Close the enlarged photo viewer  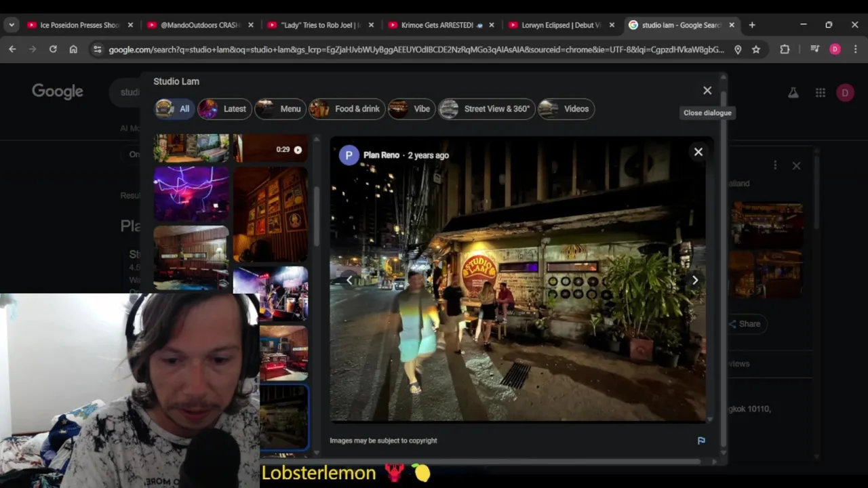click(698, 152)
